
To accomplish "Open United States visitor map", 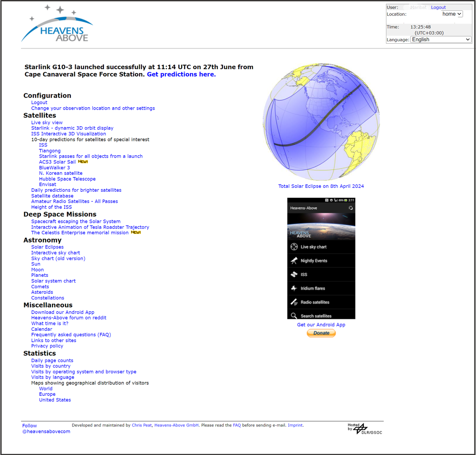I will [55, 400].
